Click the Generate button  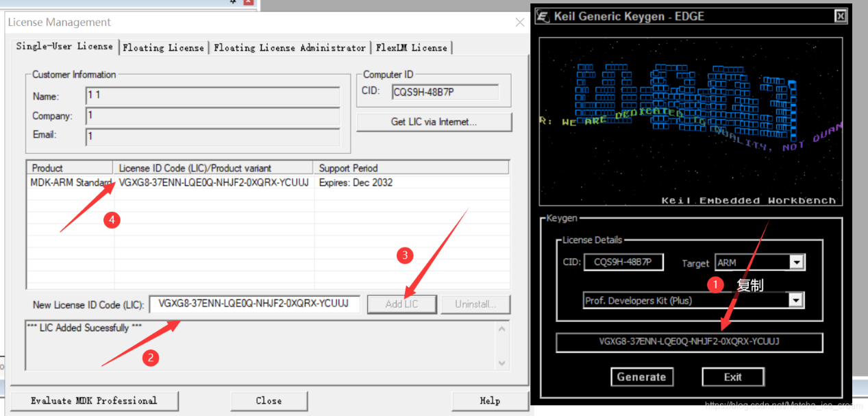tap(642, 377)
